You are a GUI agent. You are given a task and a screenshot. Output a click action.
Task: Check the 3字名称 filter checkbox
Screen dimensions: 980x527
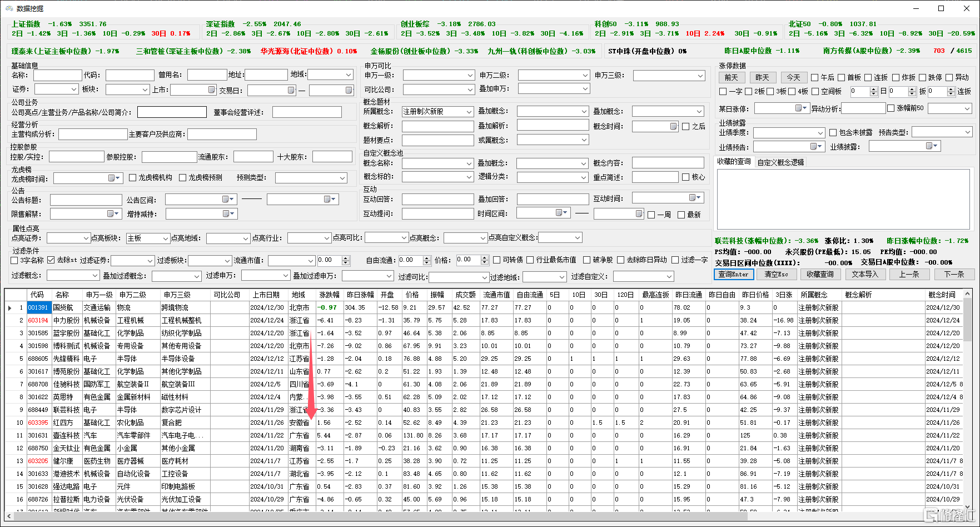pyautogui.click(x=14, y=260)
